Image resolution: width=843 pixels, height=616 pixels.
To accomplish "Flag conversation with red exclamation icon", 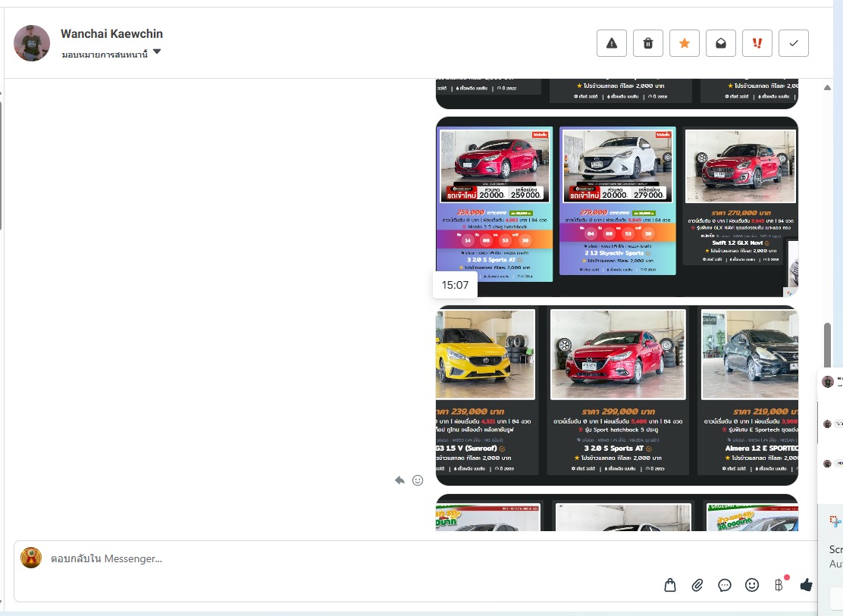I will (x=757, y=43).
